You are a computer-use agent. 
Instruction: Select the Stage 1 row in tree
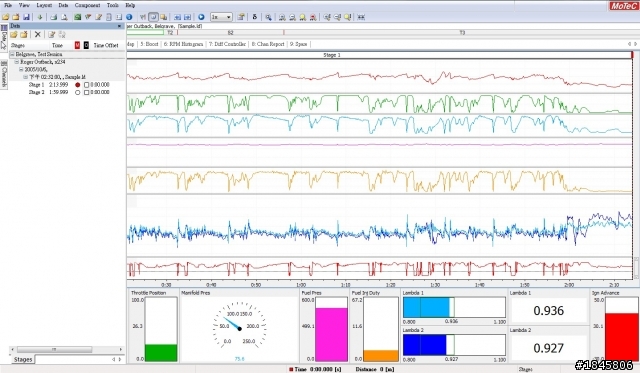[x=67, y=85]
